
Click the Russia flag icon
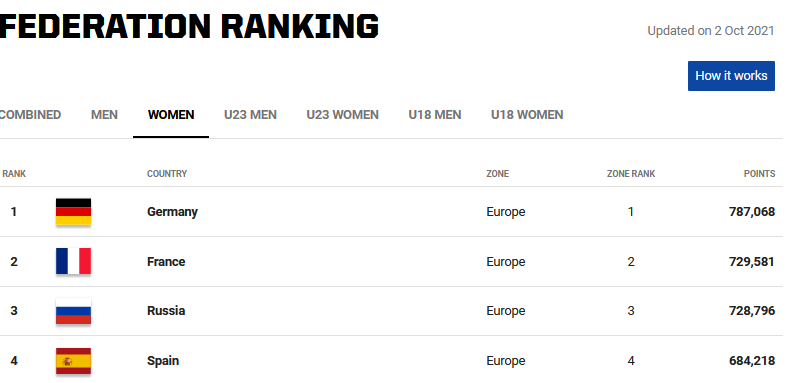click(x=73, y=311)
